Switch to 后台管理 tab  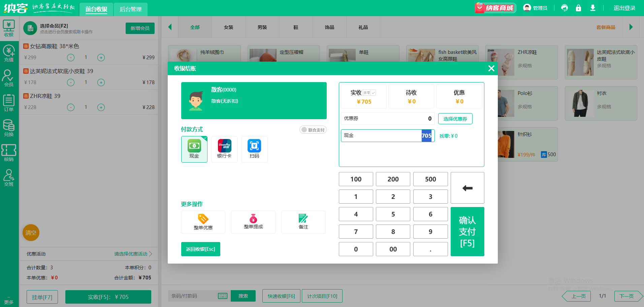[131, 9]
